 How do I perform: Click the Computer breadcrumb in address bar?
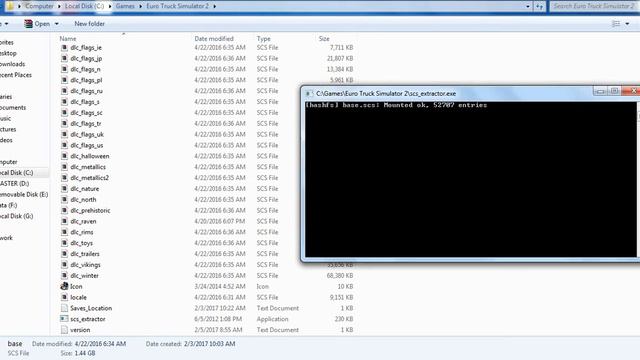(x=39, y=6)
